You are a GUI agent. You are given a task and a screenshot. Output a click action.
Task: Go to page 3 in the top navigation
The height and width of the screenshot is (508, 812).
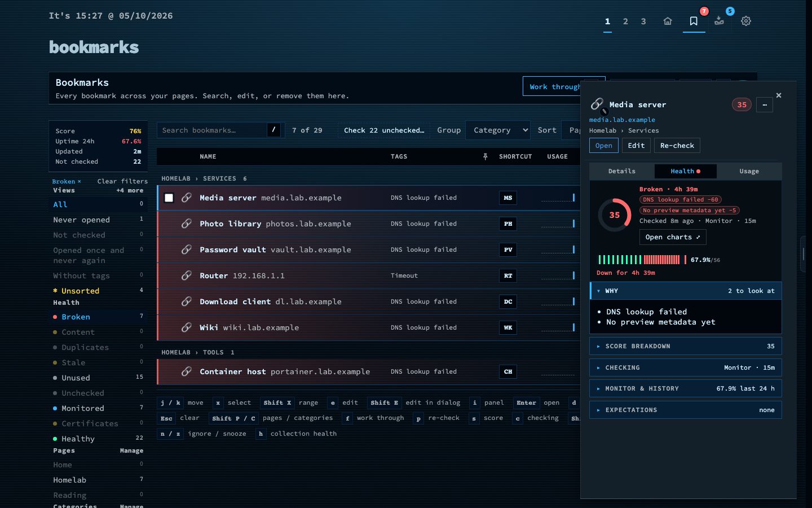[643, 21]
